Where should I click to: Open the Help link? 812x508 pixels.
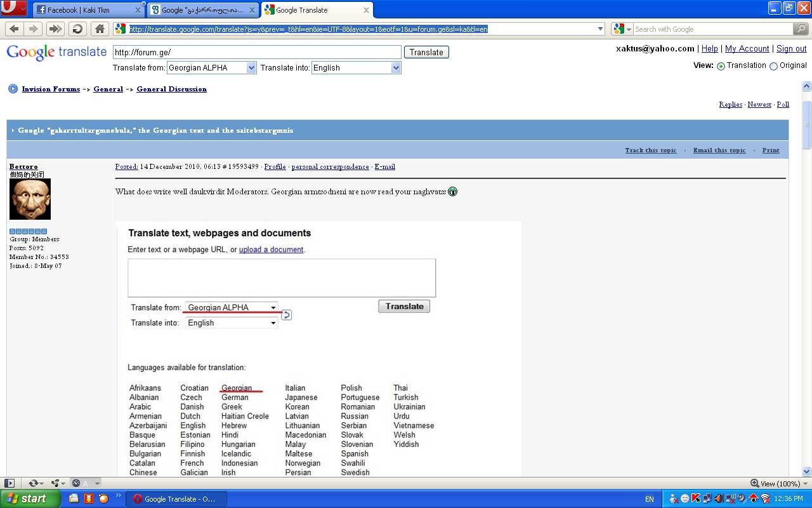click(710, 48)
